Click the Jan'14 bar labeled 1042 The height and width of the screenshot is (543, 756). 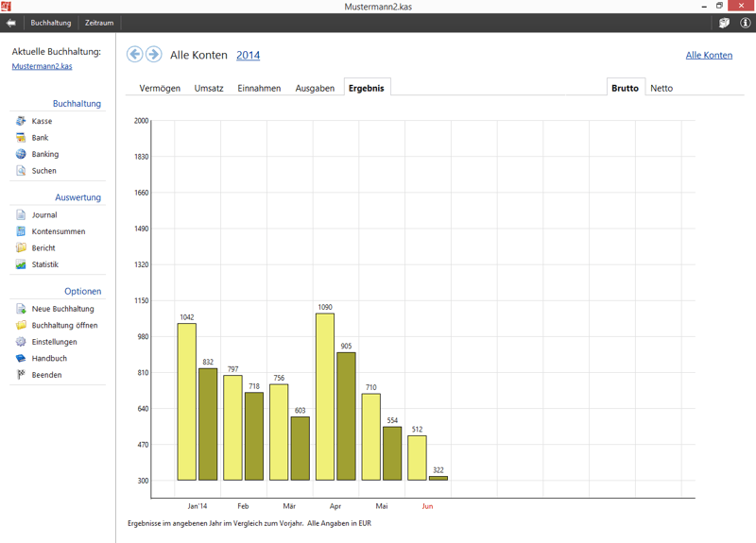pos(186,402)
